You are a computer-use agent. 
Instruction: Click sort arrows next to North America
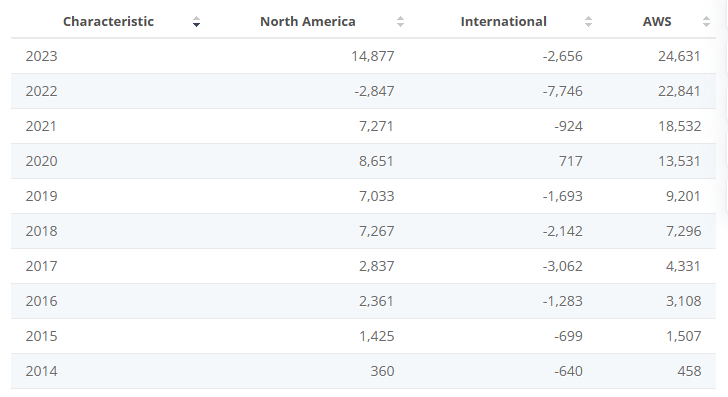click(x=400, y=22)
